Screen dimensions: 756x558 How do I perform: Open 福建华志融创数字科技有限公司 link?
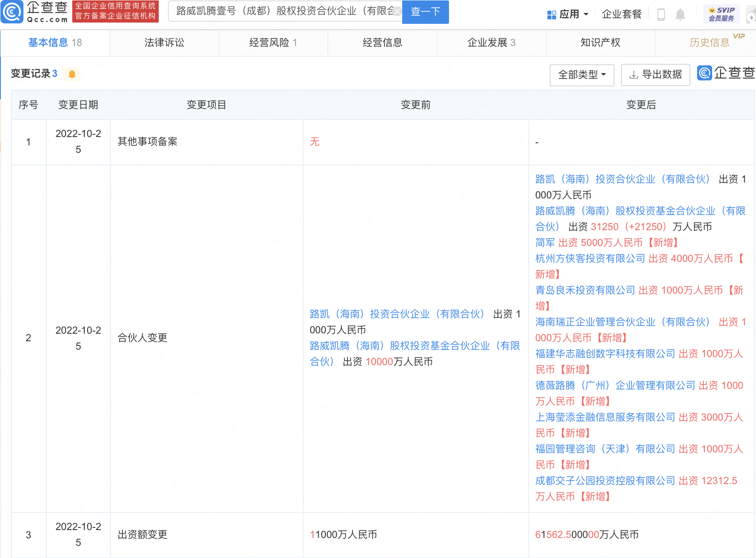[605, 354]
